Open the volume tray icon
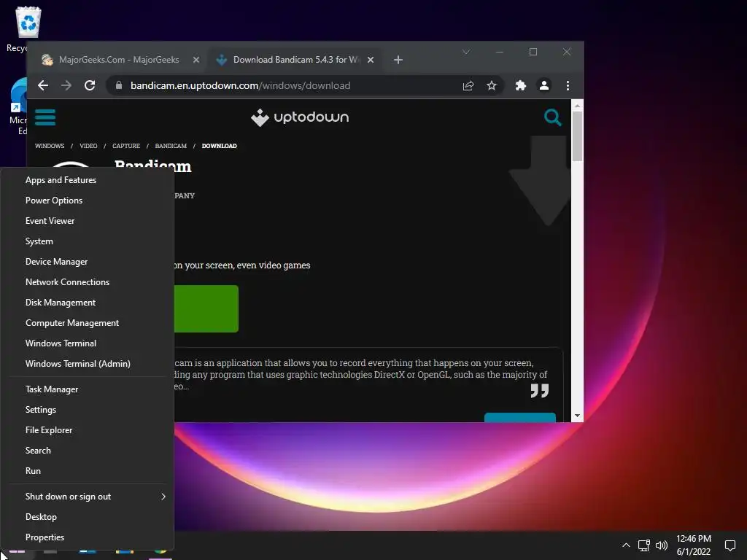 [x=662, y=545]
